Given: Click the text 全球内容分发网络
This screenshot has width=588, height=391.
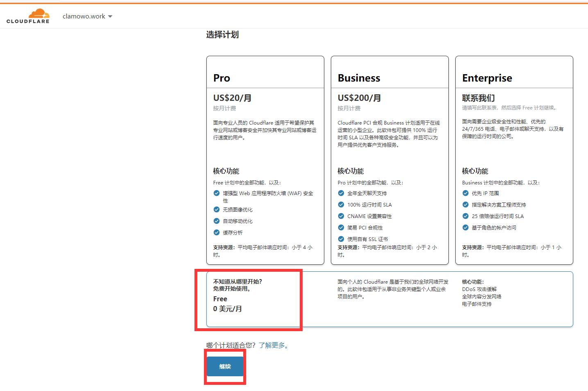Looking at the screenshot, I should coord(482,296).
